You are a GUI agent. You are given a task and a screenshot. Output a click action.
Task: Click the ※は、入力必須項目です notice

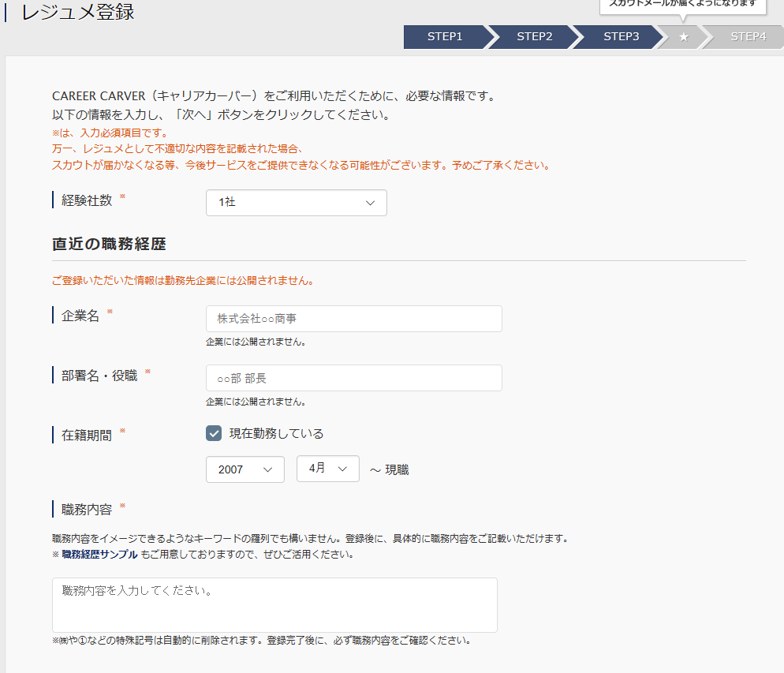[x=110, y=133]
